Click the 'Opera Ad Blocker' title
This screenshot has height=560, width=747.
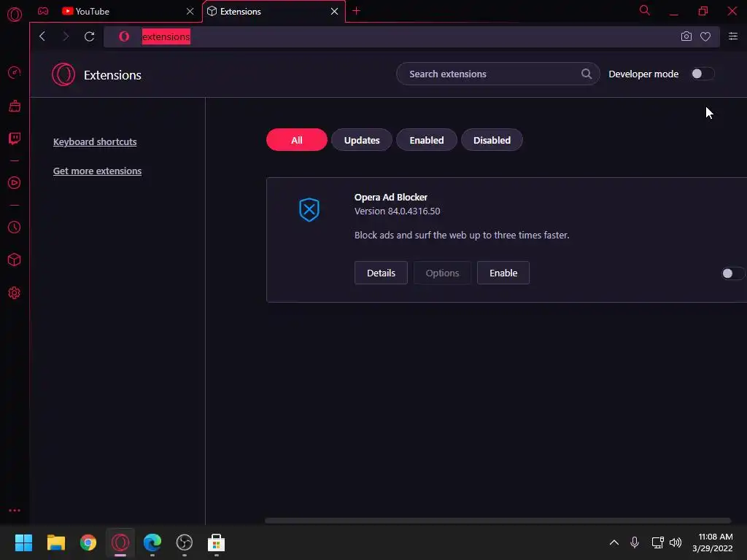pyautogui.click(x=391, y=197)
